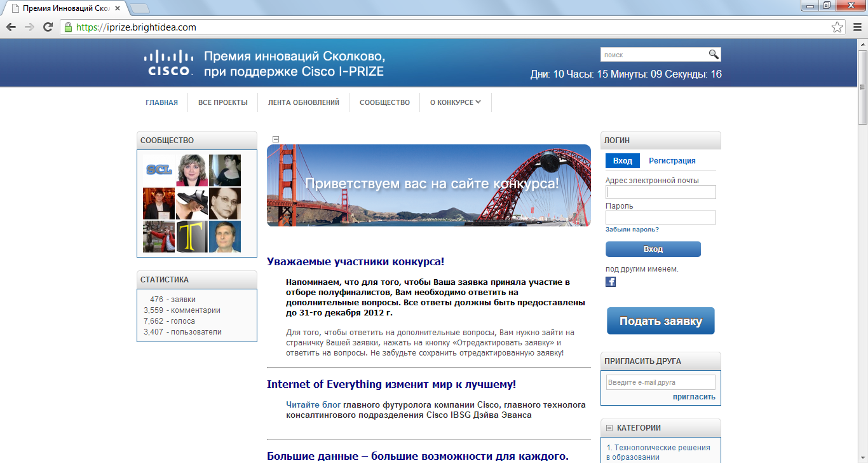
Task: Switch to the Регистрация tab
Action: pos(672,161)
